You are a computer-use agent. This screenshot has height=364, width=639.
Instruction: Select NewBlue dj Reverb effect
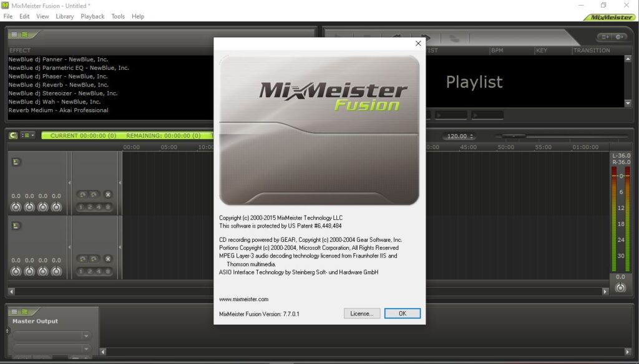pyautogui.click(x=58, y=85)
